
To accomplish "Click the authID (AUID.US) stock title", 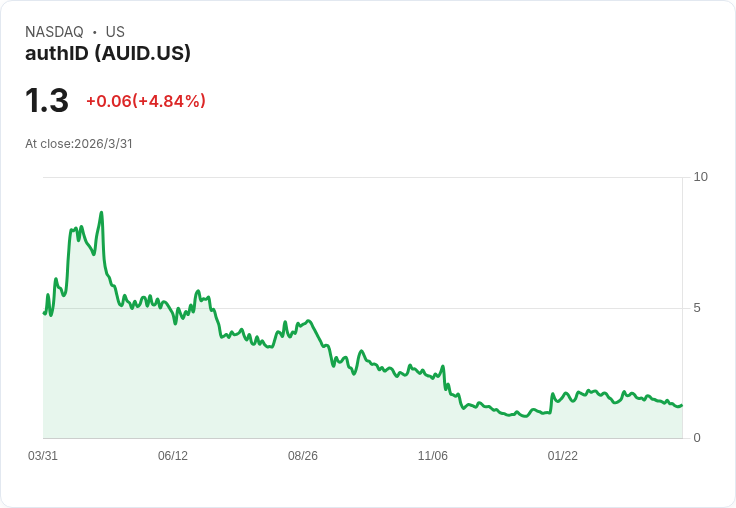I will click(108, 53).
